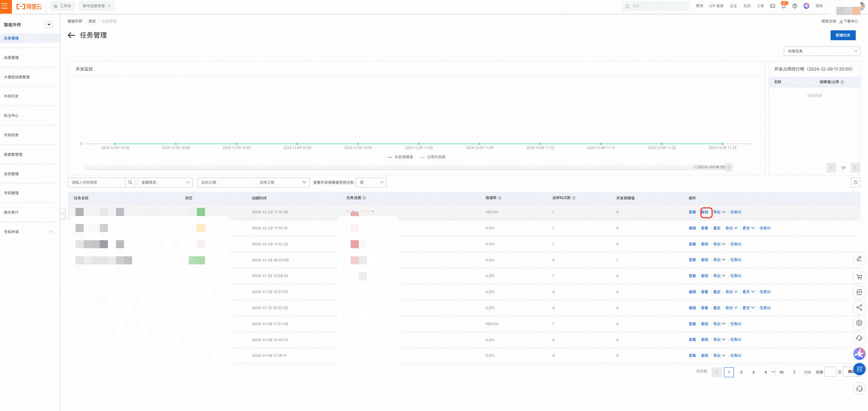The height and width of the screenshot is (411, 868).
Task: Go to page 2 of the task list
Action: [741, 372]
